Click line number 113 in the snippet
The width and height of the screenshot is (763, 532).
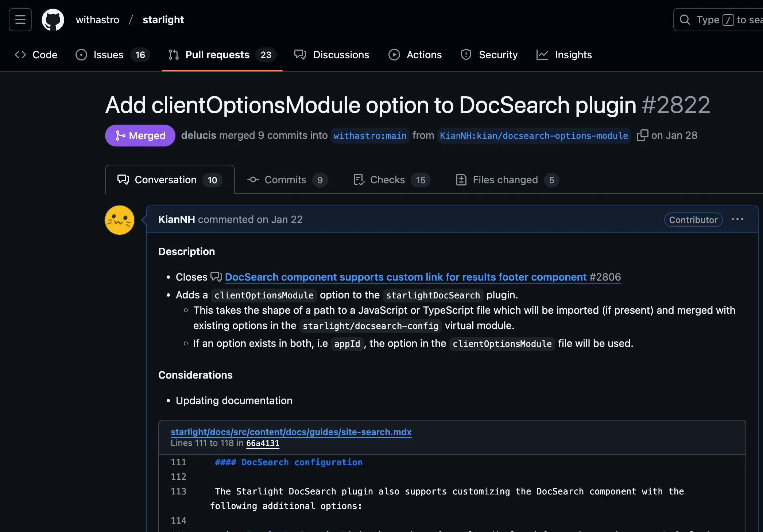[179, 491]
